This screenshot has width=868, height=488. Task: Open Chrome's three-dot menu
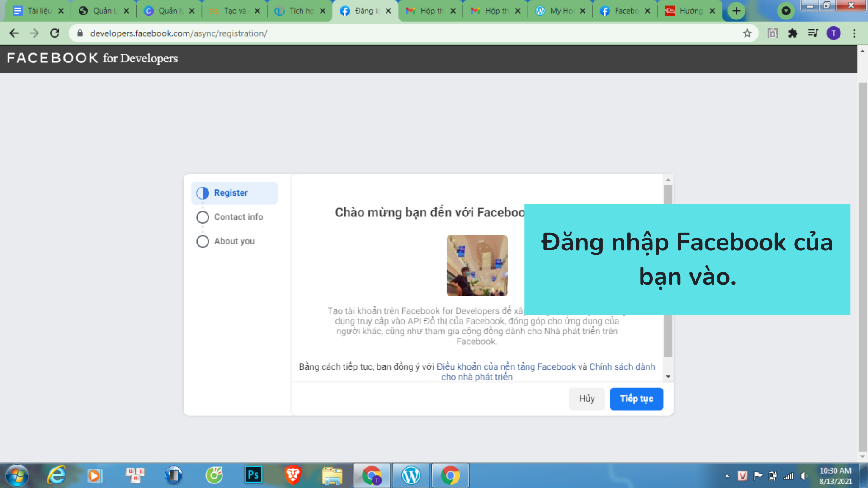click(x=854, y=33)
